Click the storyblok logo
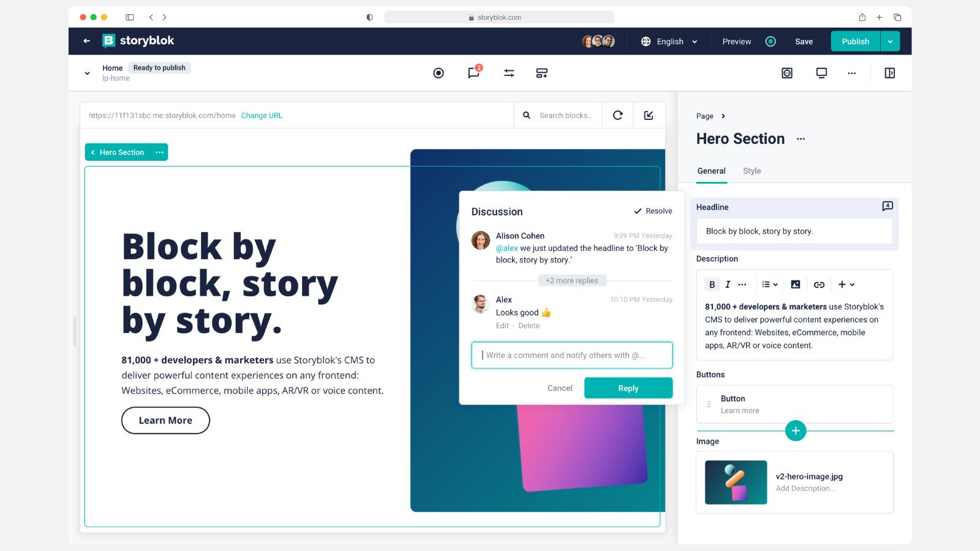Viewport: 980px width, 551px height. (138, 40)
